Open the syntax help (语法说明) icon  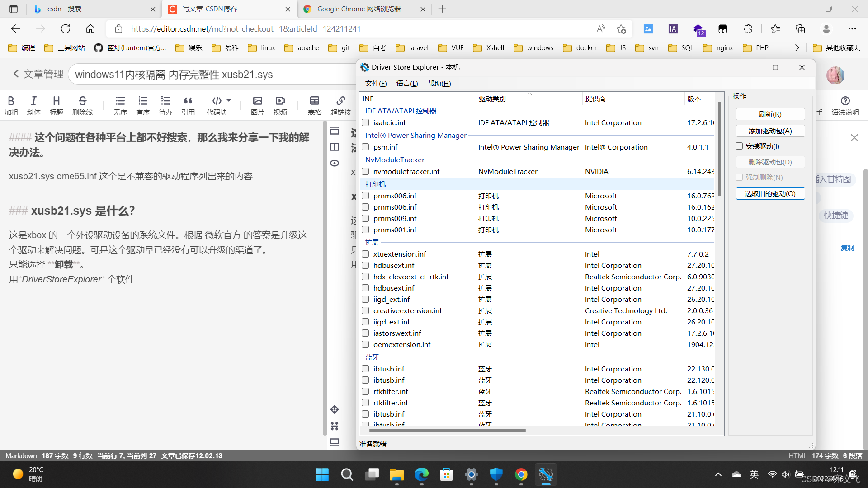pyautogui.click(x=845, y=101)
